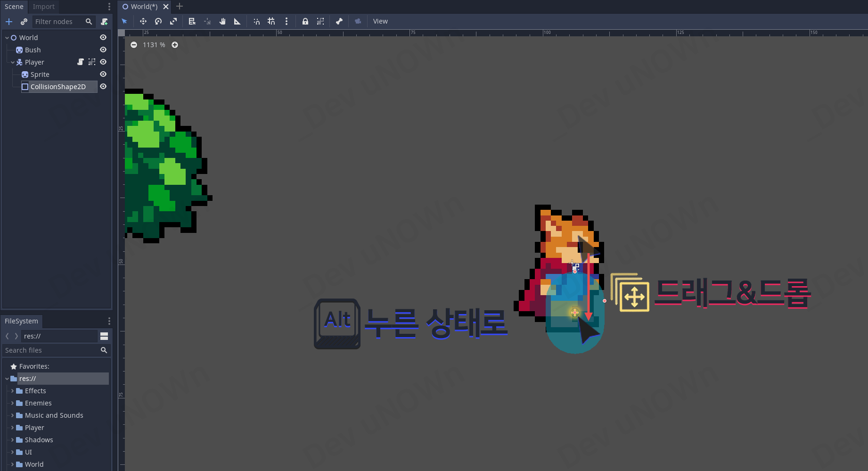Select the World root node

[x=28, y=38]
